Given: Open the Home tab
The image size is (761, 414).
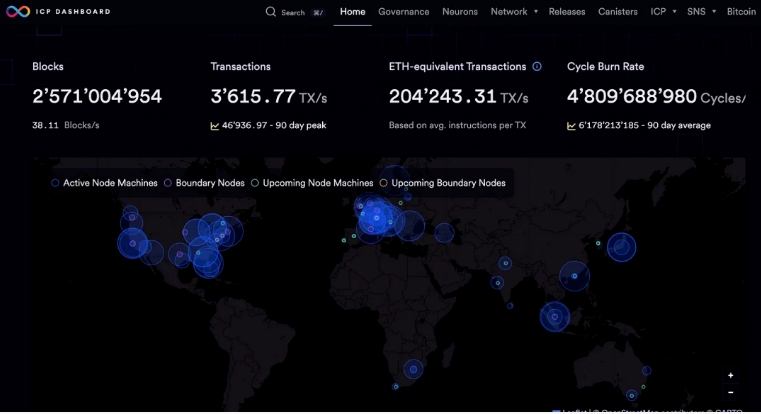Looking at the screenshot, I should coord(352,12).
